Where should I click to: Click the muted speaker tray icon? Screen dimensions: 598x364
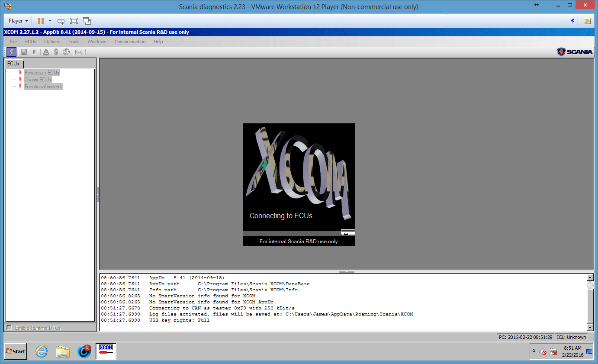pos(543,352)
